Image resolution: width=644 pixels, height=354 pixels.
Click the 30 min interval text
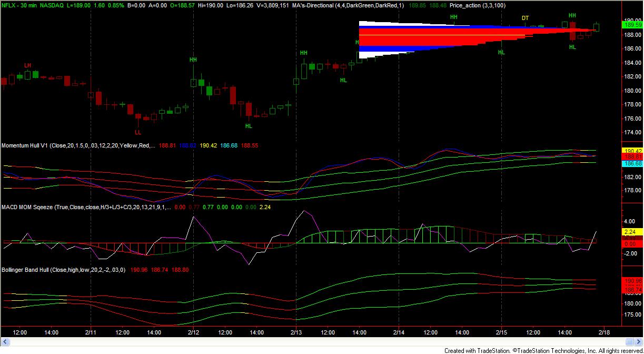28,5
